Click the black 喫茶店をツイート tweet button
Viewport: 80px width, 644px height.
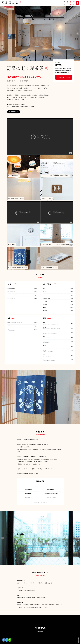tap(14, 112)
